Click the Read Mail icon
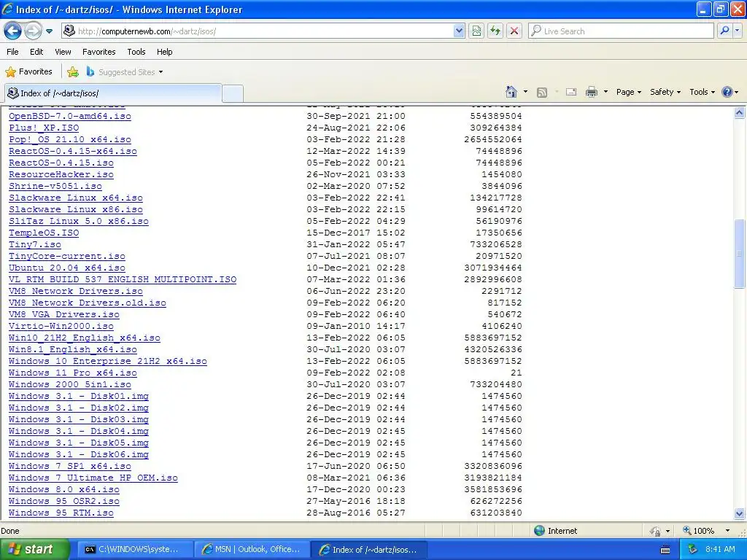Image resolution: width=747 pixels, height=560 pixels. click(571, 92)
